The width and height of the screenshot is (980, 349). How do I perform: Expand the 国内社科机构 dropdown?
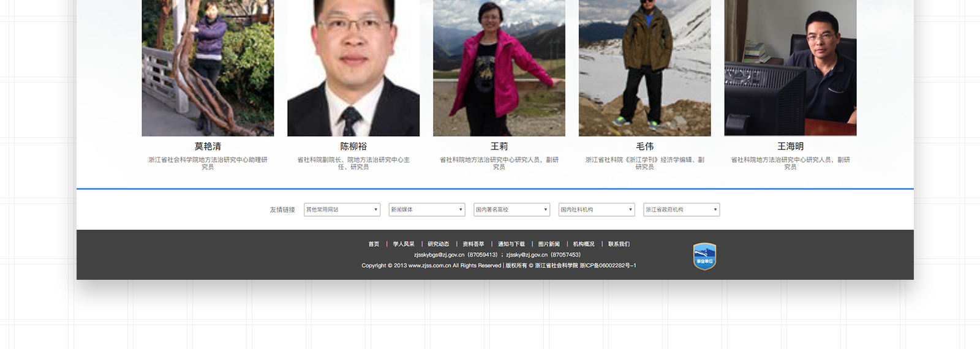pyautogui.click(x=597, y=209)
